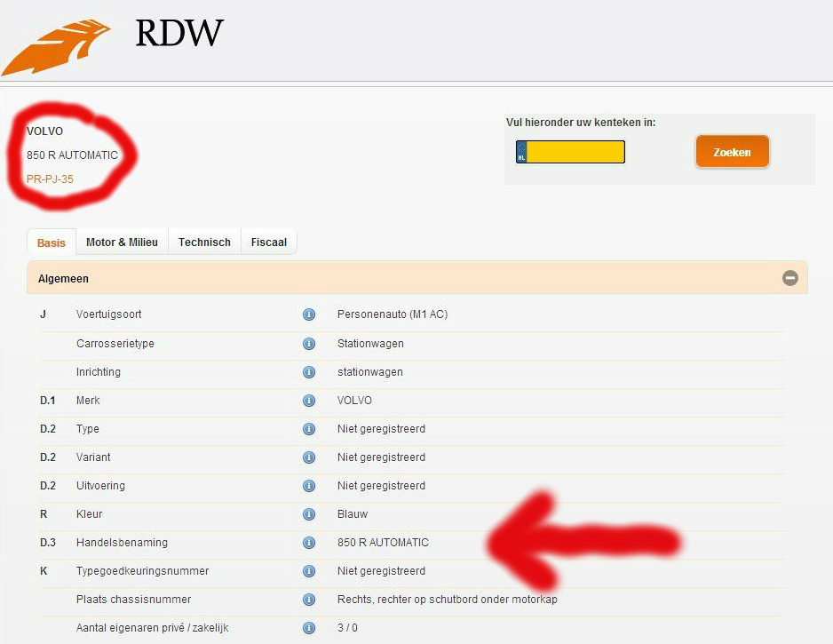The image size is (833, 644).
Task: Click info icon next to Type
Action: click(x=309, y=429)
